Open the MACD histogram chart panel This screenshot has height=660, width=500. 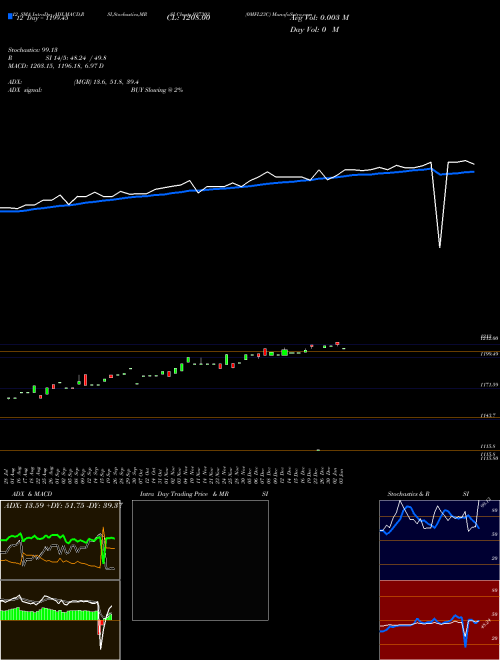60,620
